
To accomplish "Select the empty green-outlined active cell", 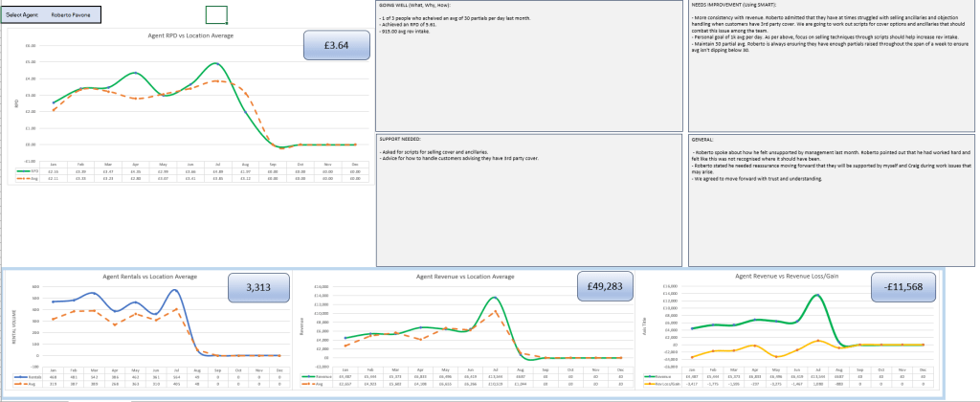I will 217,14.
